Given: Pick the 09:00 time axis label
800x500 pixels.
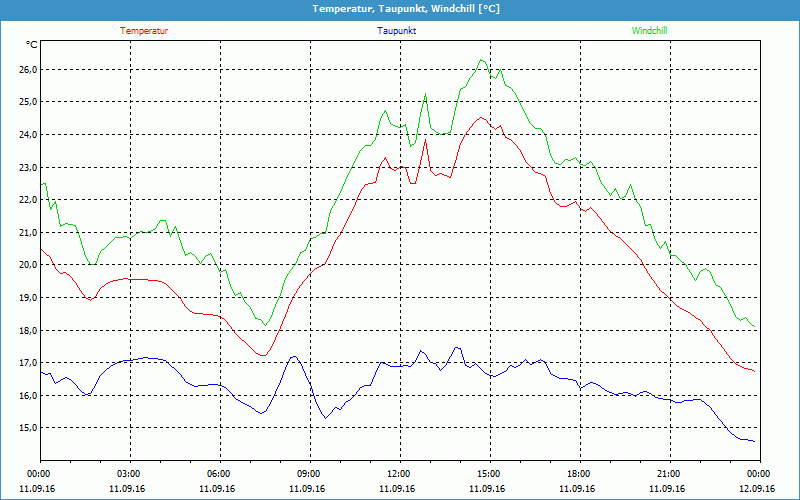Looking at the screenshot, I should click(309, 474).
